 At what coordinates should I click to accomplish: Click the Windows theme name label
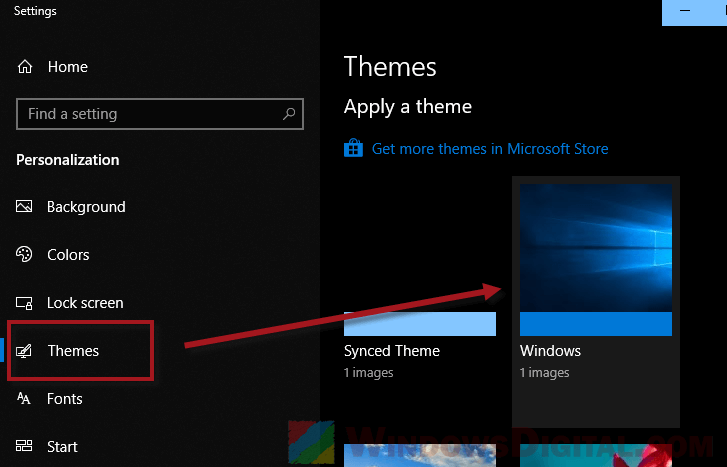pos(550,351)
